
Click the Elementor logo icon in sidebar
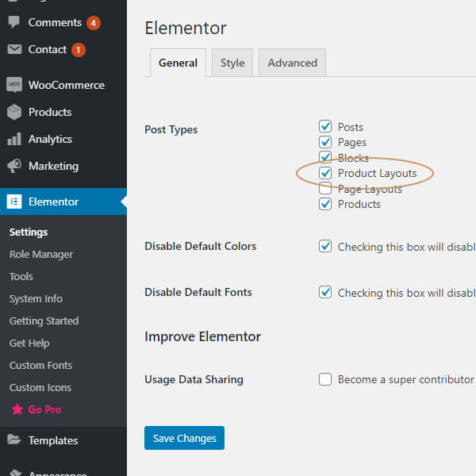pos(14,202)
